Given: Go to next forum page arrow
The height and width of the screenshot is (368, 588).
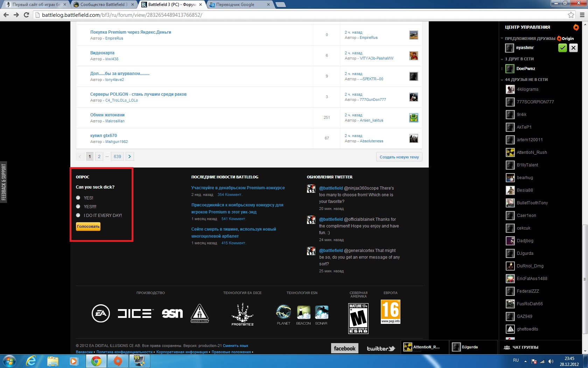Looking at the screenshot, I should [x=129, y=157].
